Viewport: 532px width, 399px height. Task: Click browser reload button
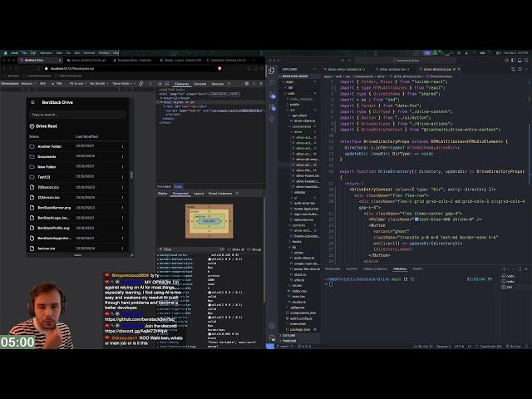pos(17,68)
